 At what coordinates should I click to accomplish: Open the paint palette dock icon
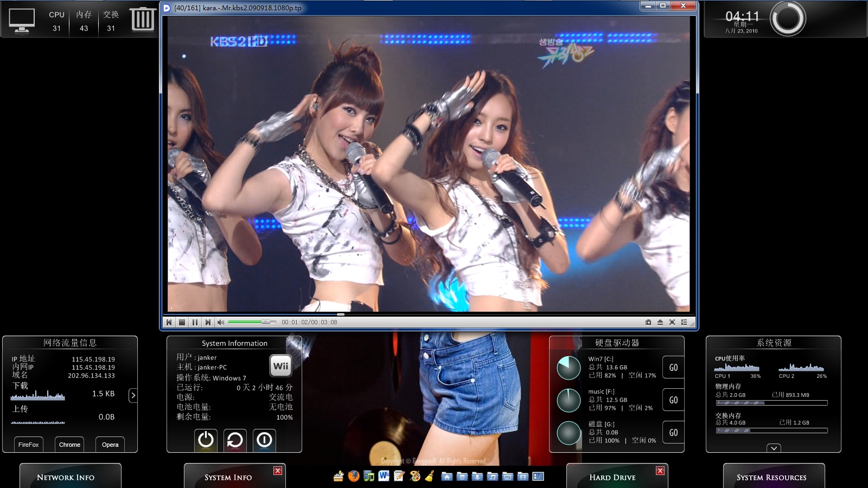[x=415, y=476]
